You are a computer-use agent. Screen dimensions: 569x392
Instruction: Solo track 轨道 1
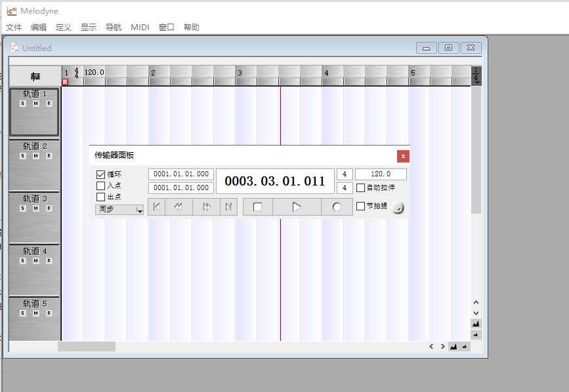pos(23,104)
